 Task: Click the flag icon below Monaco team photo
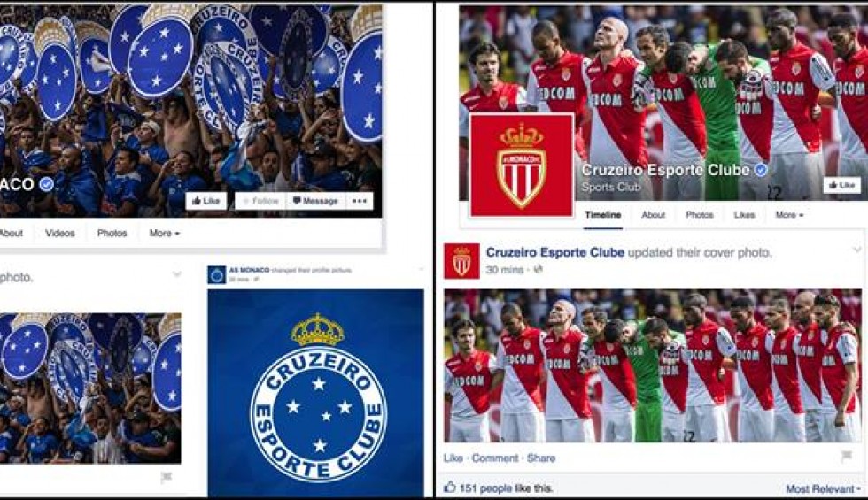coord(847,457)
